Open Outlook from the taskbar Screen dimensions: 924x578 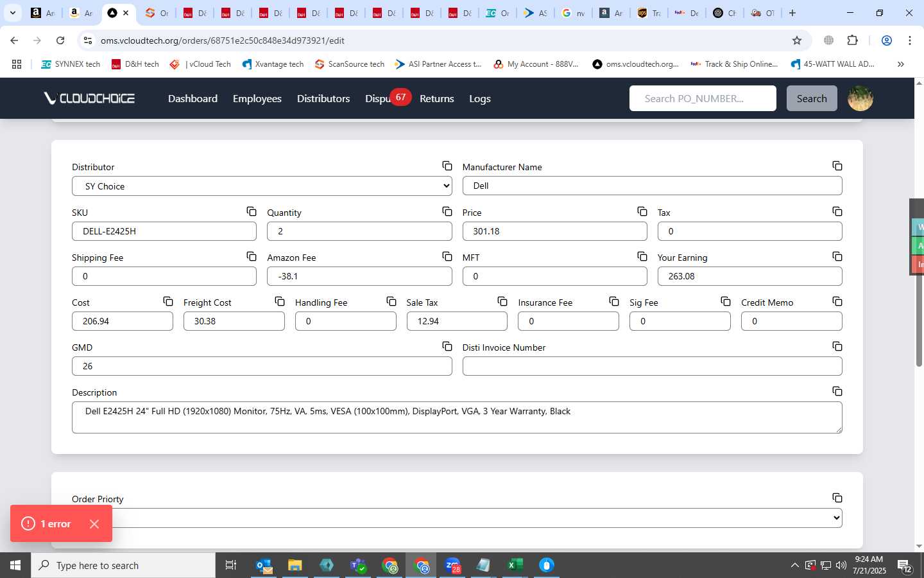[x=264, y=565]
